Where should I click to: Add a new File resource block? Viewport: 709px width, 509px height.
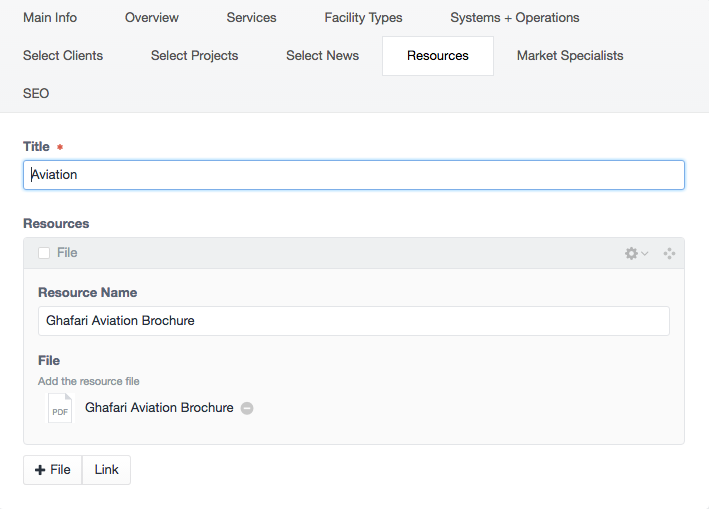[52, 470]
